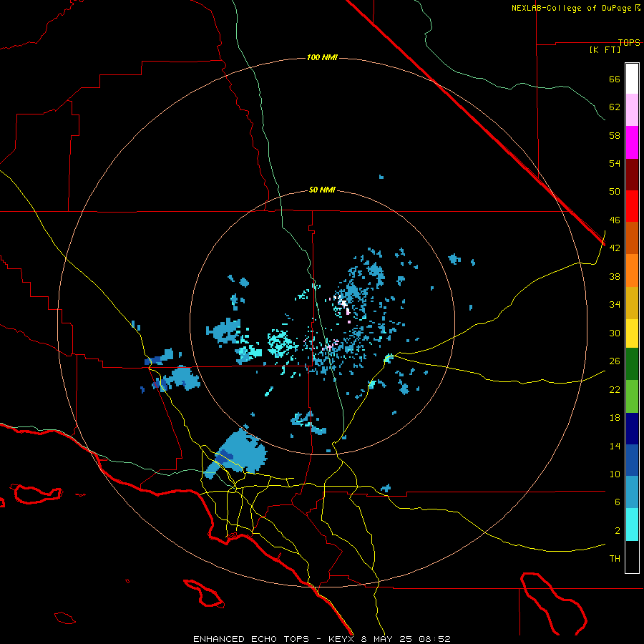
Task: Click the light green 22 kft swatch
Action: (632, 396)
